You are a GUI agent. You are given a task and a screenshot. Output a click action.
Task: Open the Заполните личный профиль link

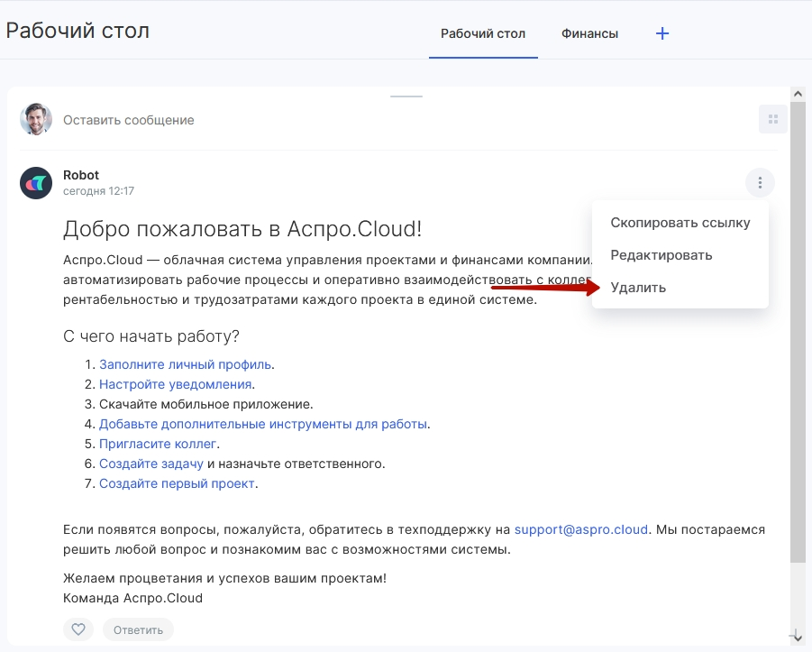(x=185, y=364)
